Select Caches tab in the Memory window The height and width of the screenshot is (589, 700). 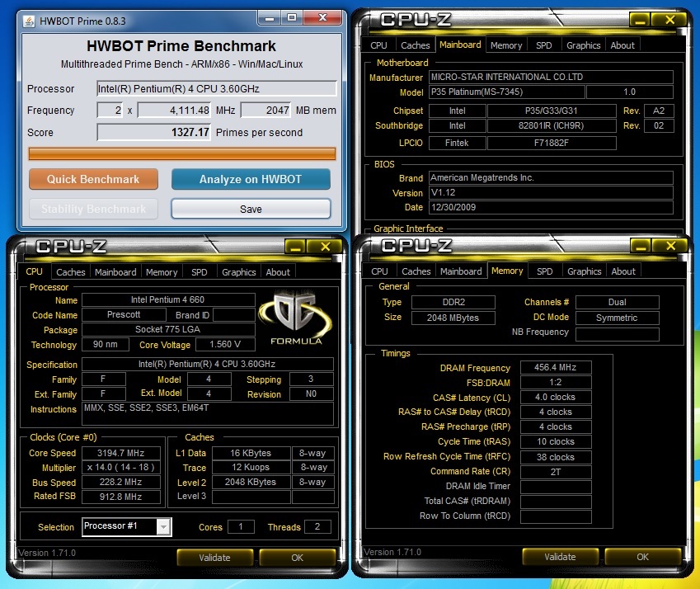pyautogui.click(x=416, y=271)
